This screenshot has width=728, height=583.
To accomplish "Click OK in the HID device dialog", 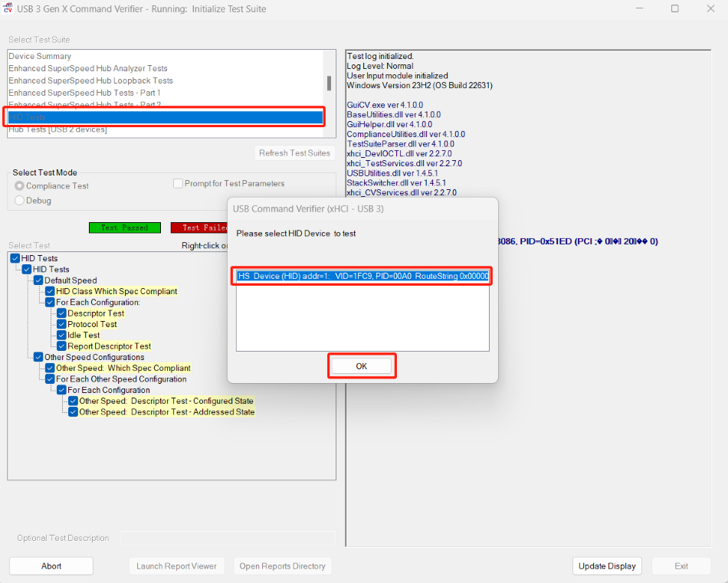I will (362, 366).
